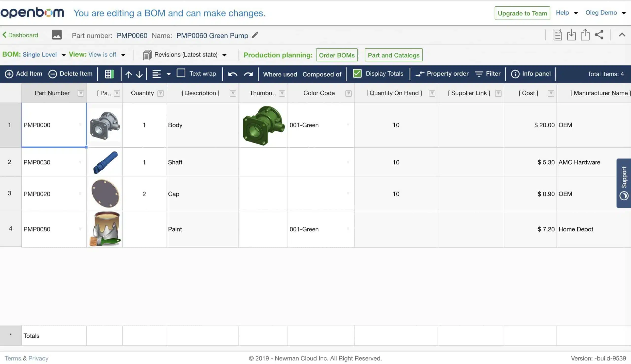Open the column grid layout icon

coord(109,74)
